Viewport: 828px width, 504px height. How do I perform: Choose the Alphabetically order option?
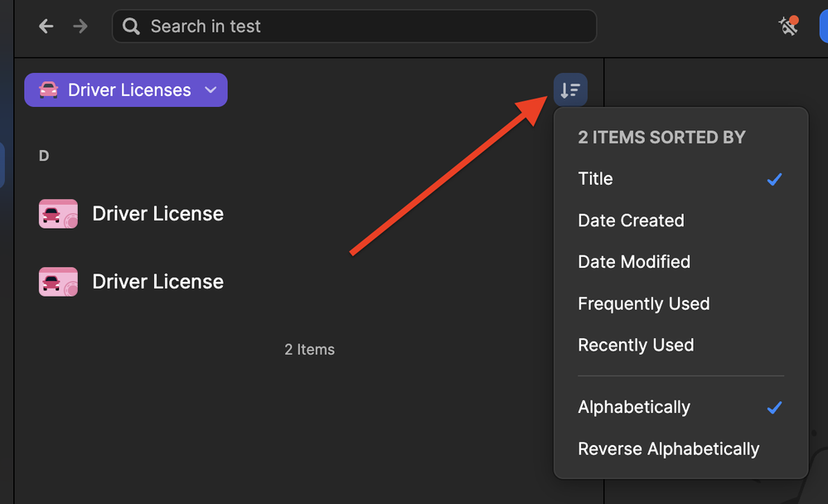634,408
